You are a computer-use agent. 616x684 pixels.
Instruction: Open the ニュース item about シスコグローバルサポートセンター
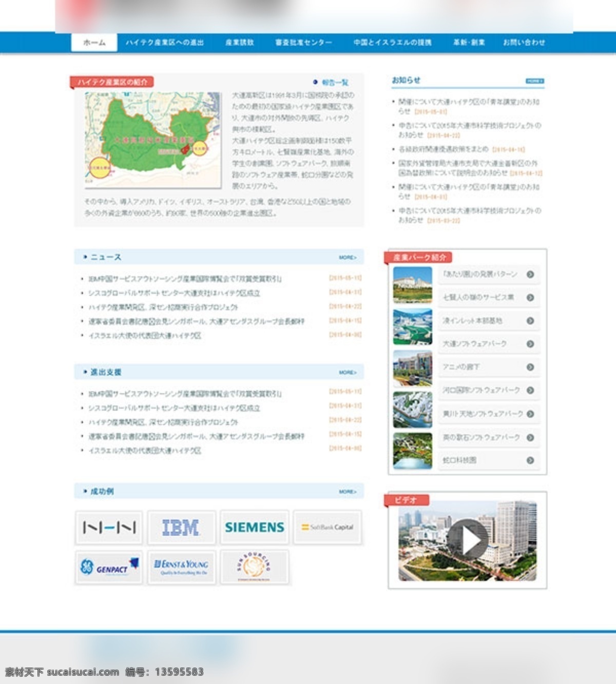[x=174, y=293]
